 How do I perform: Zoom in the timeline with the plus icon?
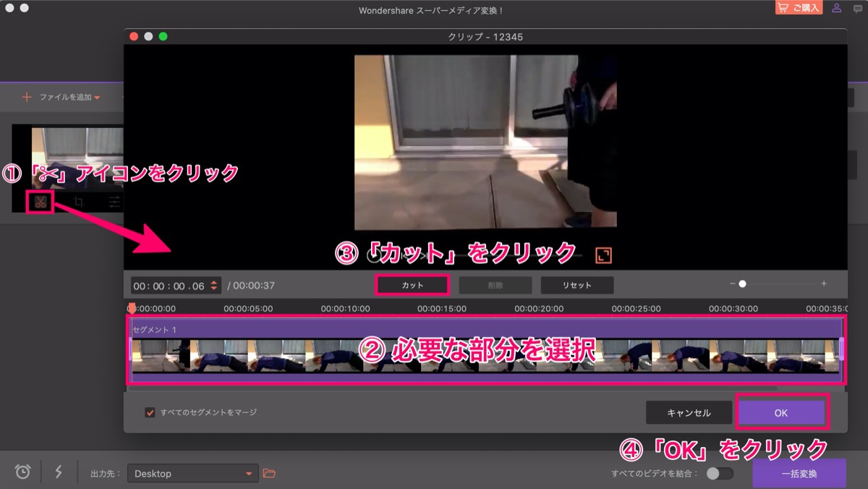824,284
